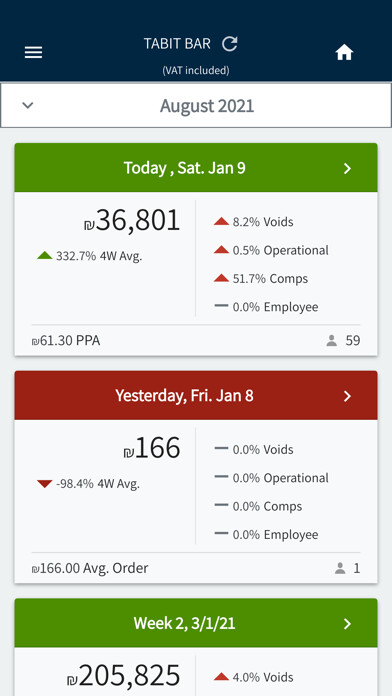Expand the August 2021 month dropdown chevron
The width and height of the screenshot is (392, 696).
point(28,105)
